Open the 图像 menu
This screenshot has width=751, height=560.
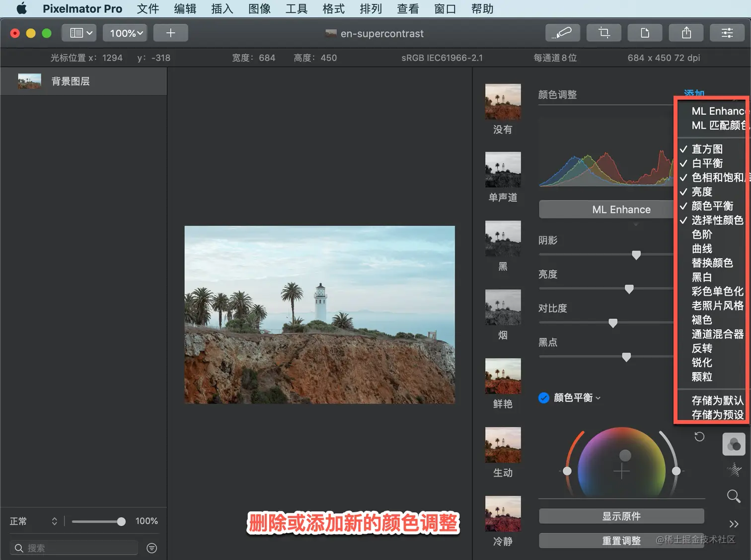click(x=259, y=8)
